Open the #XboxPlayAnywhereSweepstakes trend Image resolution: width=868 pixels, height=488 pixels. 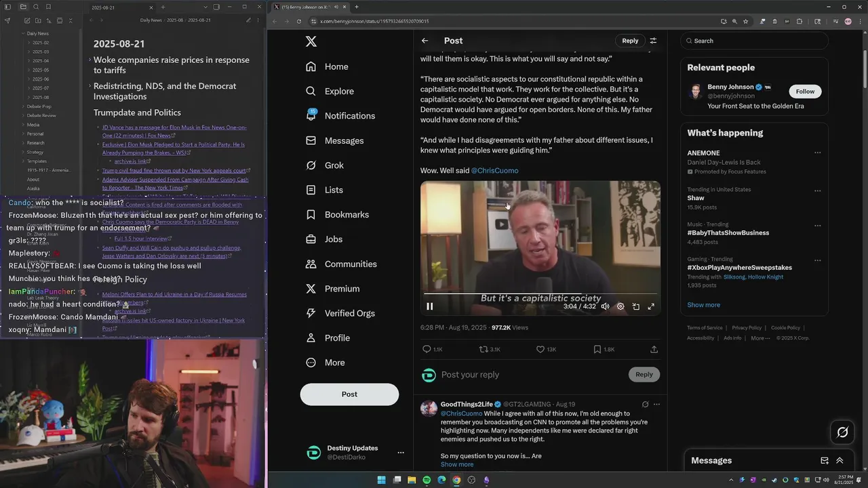tap(739, 268)
